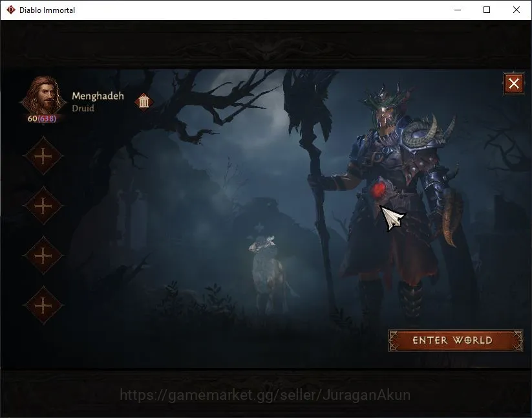Add a character in the fourth empty slot
This screenshot has height=418, width=532.
pos(43,305)
